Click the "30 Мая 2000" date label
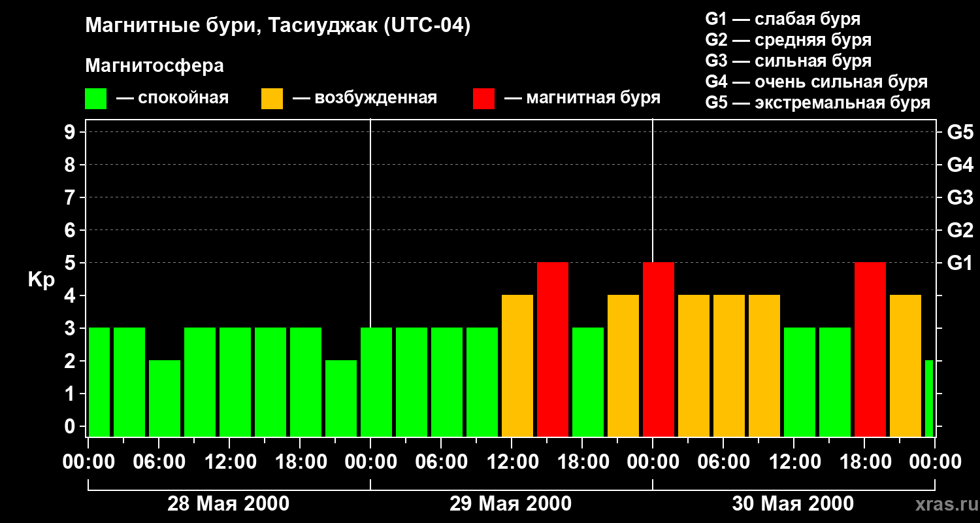980x523 pixels. coord(793,504)
